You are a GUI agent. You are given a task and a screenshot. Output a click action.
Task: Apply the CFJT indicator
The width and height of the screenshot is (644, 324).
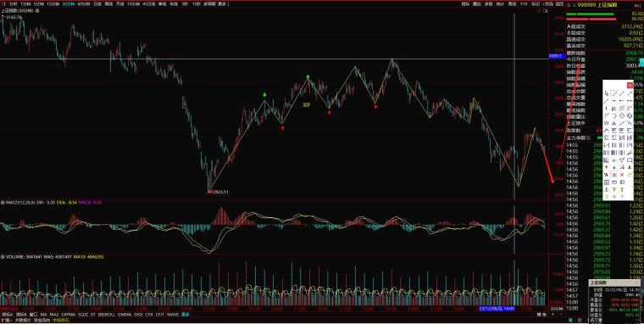coord(160,315)
